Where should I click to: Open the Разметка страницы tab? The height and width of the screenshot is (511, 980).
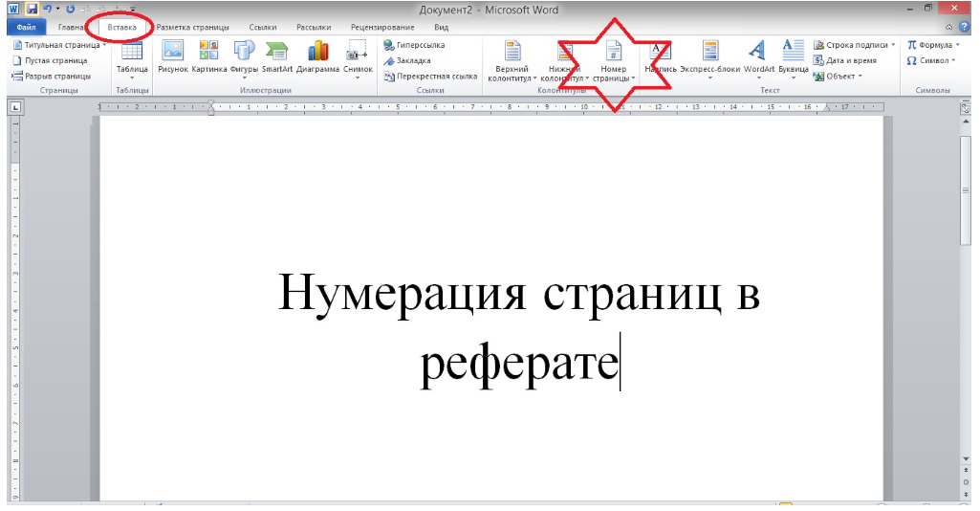tap(192, 27)
